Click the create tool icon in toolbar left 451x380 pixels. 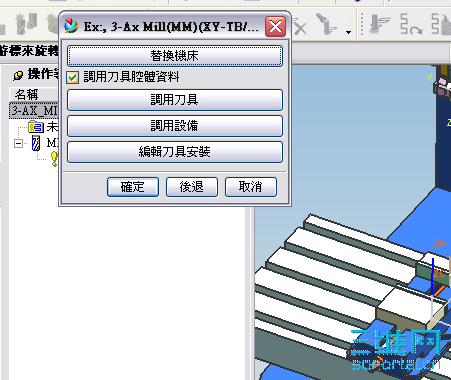click(26, 23)
